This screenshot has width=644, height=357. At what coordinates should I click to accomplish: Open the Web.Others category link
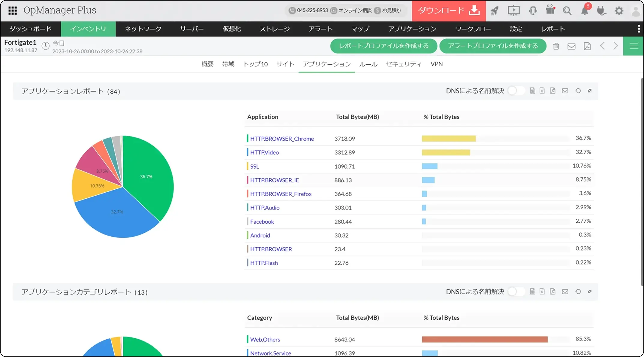(265, 339)
